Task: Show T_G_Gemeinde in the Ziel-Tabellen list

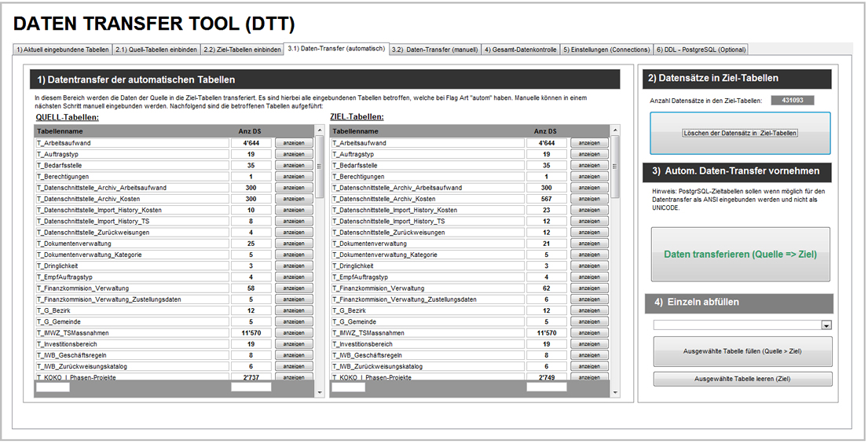Action: click(589, 322)
